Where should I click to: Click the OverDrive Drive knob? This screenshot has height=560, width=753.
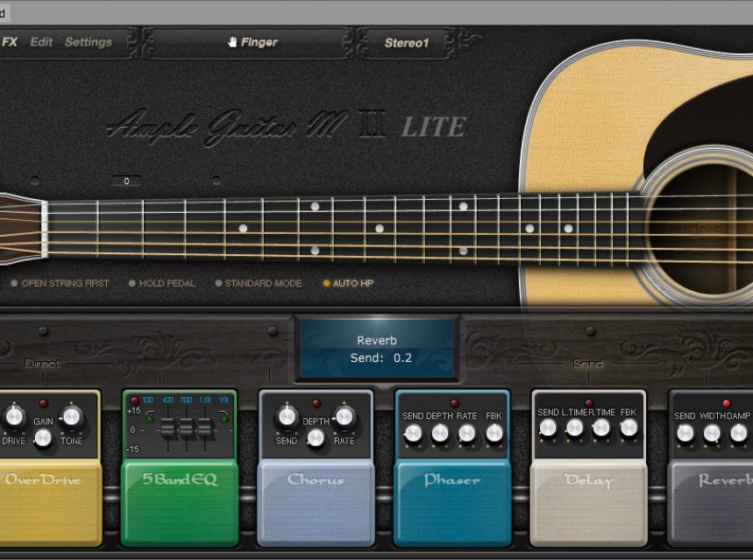click(x=14, y=416)
